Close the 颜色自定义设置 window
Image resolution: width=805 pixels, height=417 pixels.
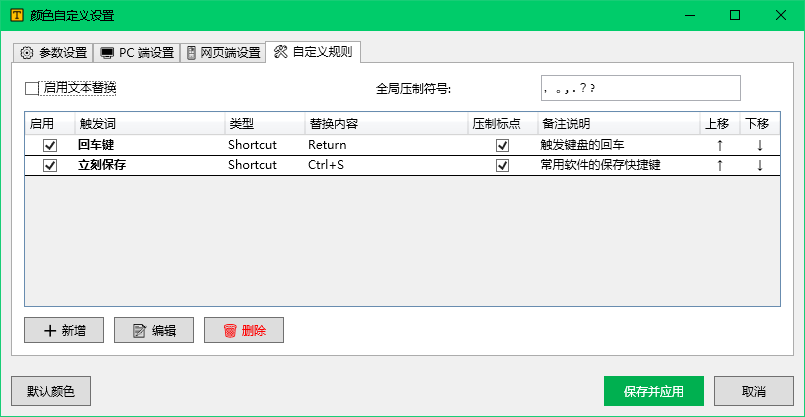(781, 15)
